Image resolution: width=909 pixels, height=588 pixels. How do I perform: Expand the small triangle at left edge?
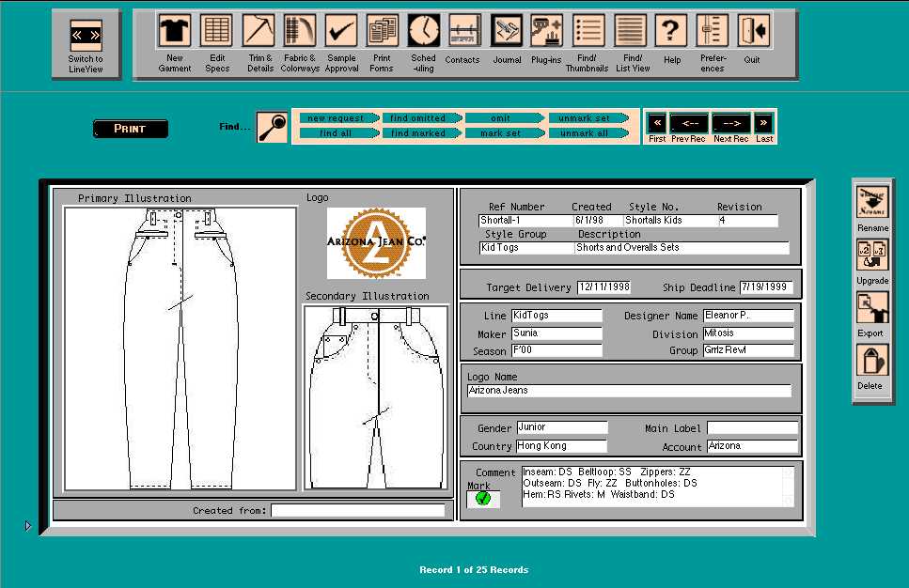tap(28, 526)
